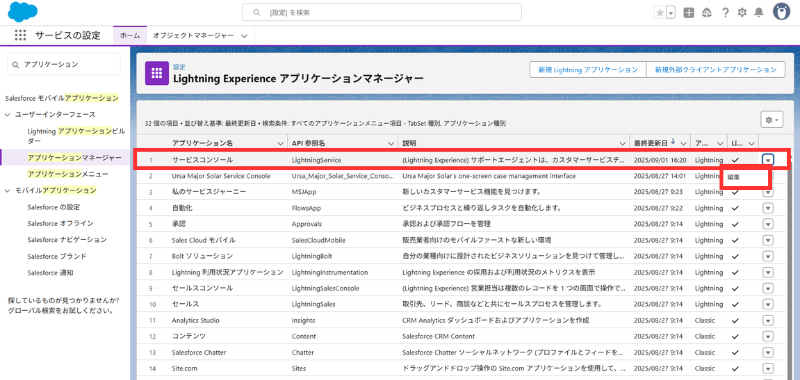Open row actions for Analytics Studio

pyautogui.click(x=768, y=320)
